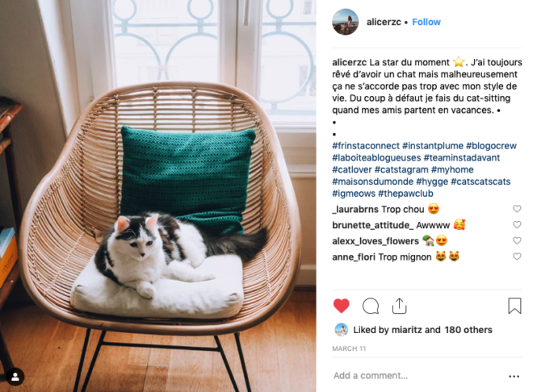Like the brunette_attitude_ comment heart
The height and width of the screenshot is (392, 537).
(x=517, y=225)
